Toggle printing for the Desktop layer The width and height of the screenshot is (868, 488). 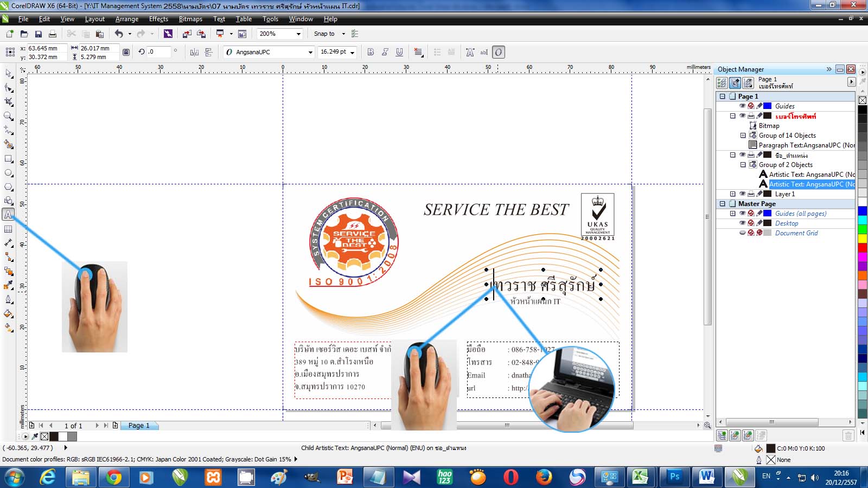pyautogui.click(x=751, y=223)
